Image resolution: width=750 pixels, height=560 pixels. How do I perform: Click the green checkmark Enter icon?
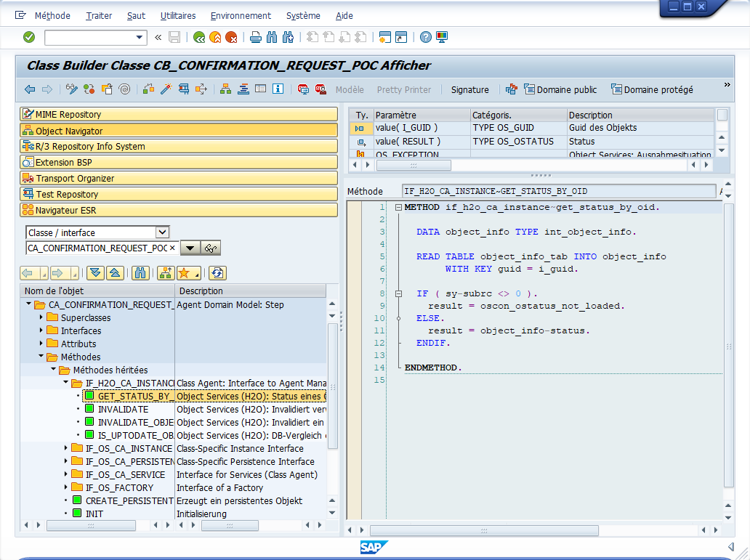coord(29,37)
